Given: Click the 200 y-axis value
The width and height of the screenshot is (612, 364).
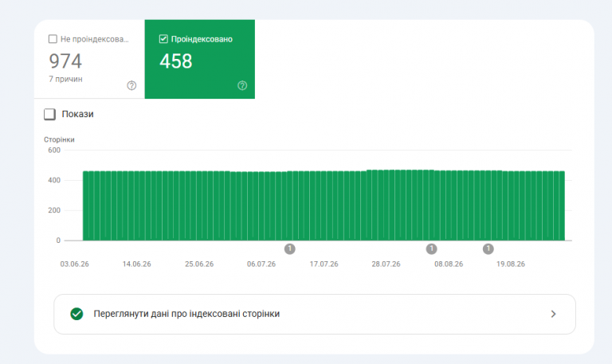Looking at the screenshot, I should pyautogui.click(x=54, y=210).
